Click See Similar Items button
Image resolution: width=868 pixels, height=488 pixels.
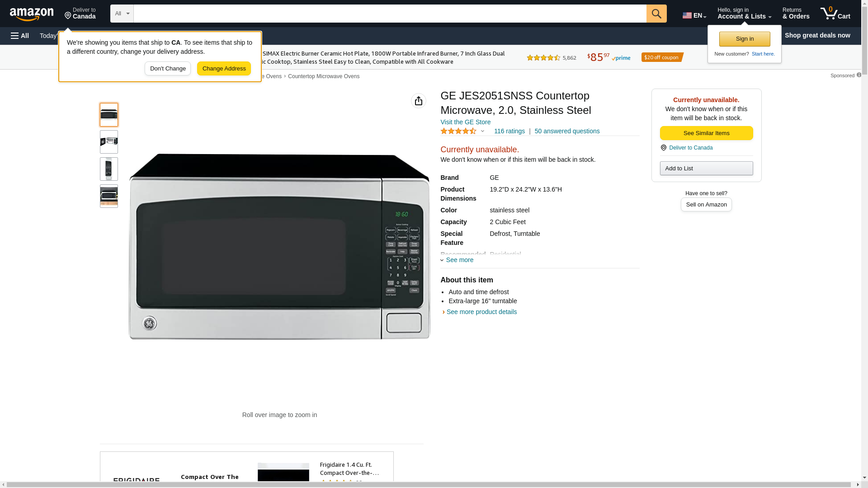click(x=706, y=133)
